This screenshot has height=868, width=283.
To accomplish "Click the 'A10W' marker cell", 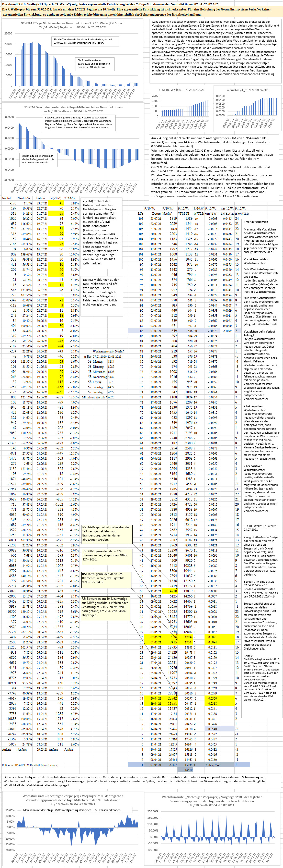I will (228, 331).
